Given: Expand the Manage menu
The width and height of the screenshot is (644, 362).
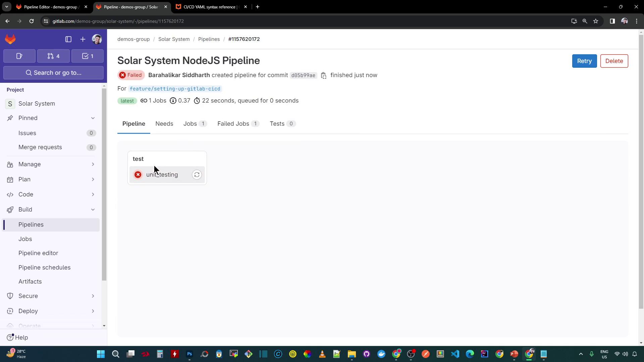Looking at the screenshot, I should tap(93, 164).
